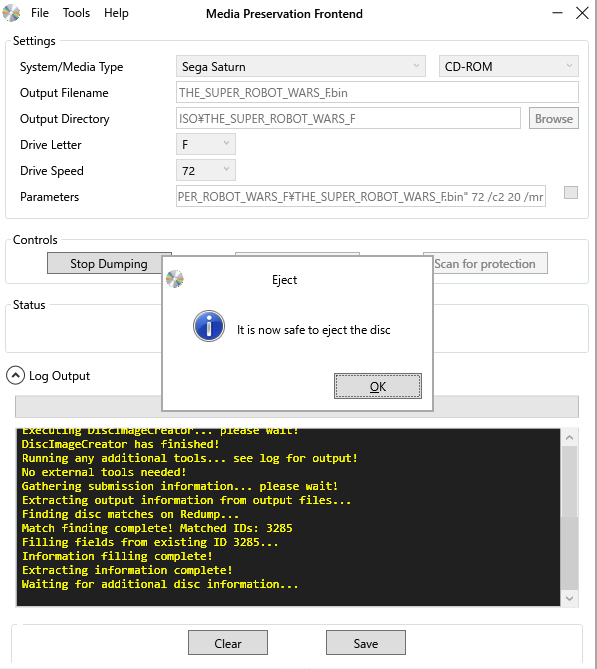Open the Drive Letter dropdown
Image resolution: width=597 pixels, height=669 pixels.
(206, 144)
